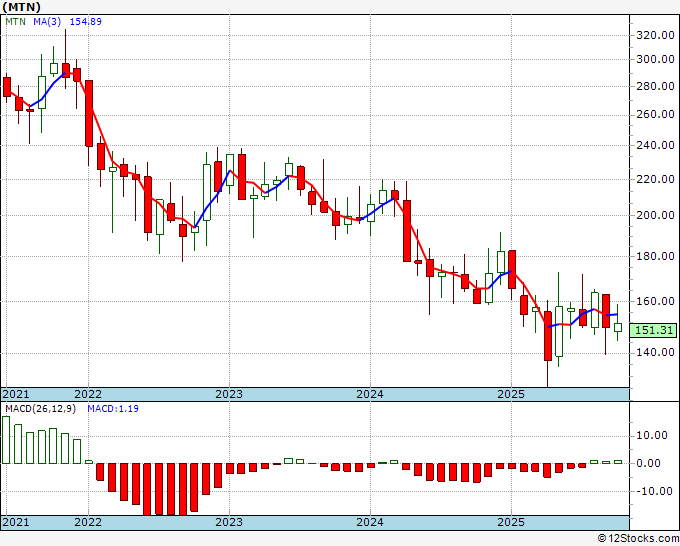Click the MACD:1.19 value label

pyautogui.click(x=113, y=409)
